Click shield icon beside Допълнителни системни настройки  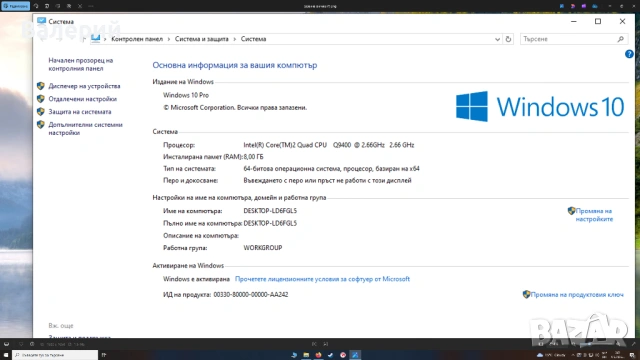(40, 124)
